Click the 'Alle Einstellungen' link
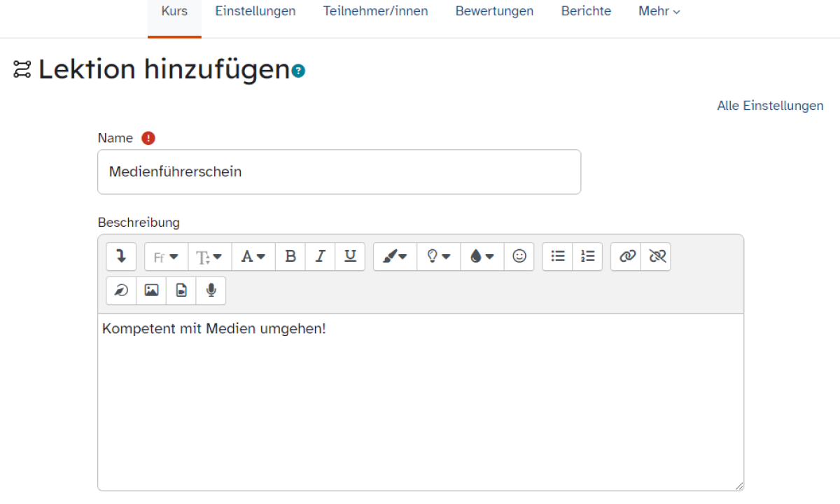Viewport: 840px width, 504px height. [770, 106]
